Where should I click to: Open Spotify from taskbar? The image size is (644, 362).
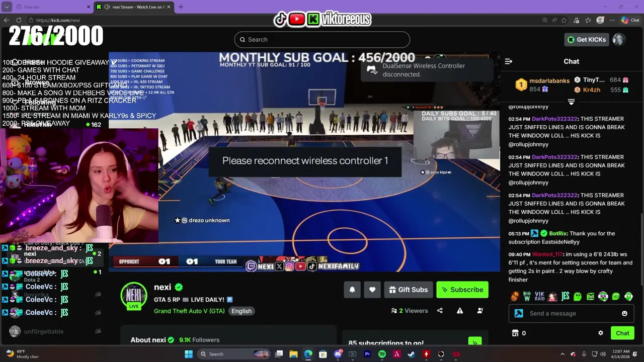point(382,354)
